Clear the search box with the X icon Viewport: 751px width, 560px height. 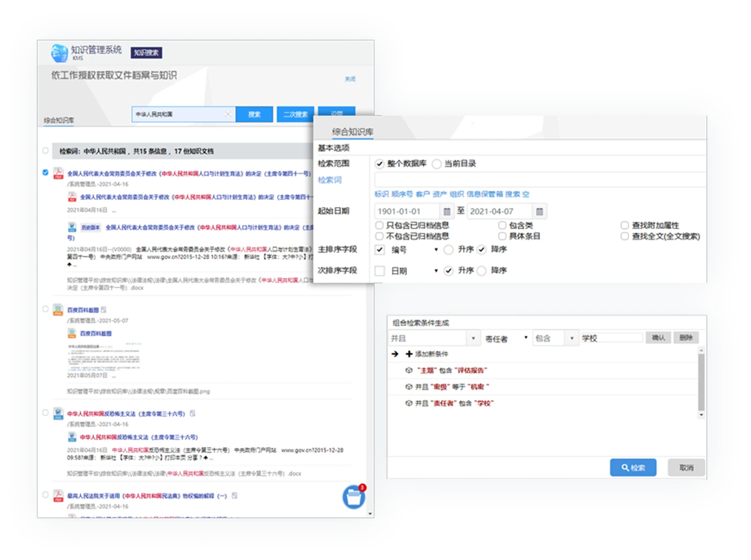228,114
